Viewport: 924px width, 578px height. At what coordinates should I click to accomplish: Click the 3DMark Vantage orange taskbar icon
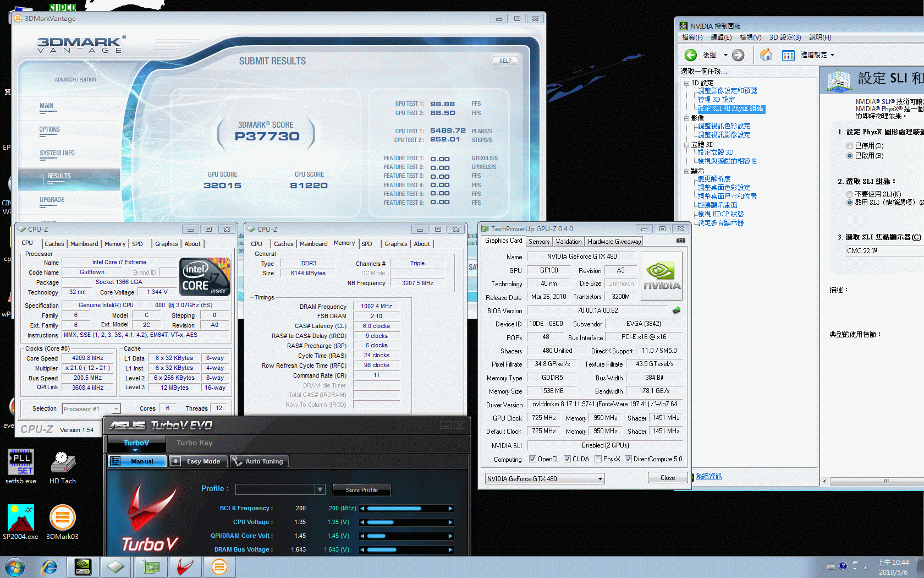[219, 567]
